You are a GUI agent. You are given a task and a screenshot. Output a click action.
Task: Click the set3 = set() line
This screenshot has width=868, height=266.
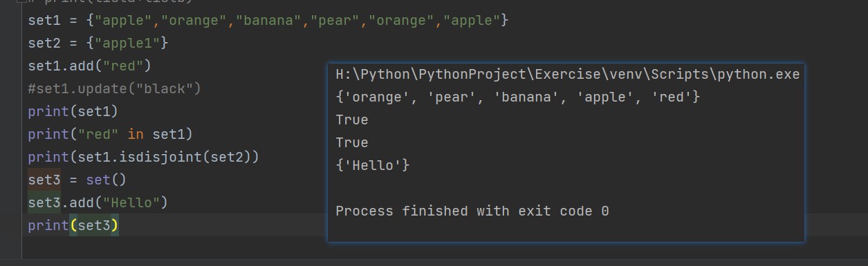tap(77, 180)
